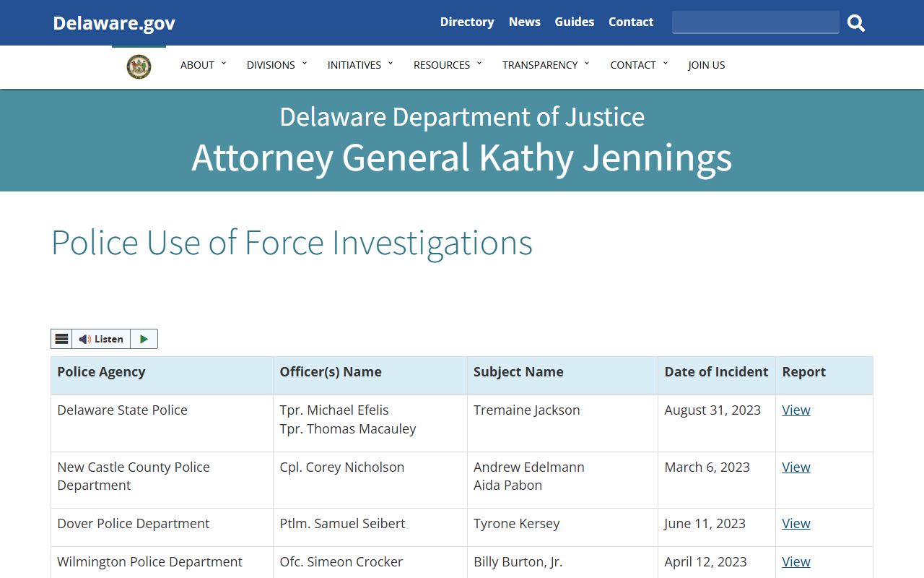Open the Directory link
This screenshot has height=578, width=924.
[467, 22]
